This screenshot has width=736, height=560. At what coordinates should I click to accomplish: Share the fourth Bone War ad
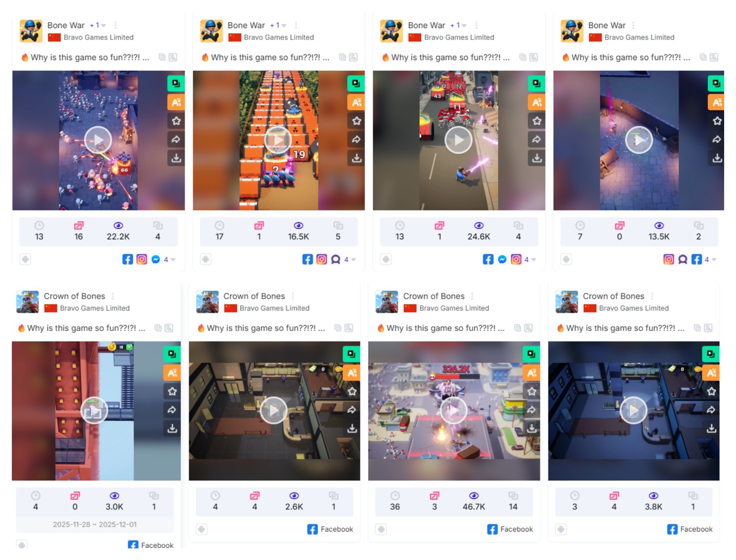coord(717,139)
